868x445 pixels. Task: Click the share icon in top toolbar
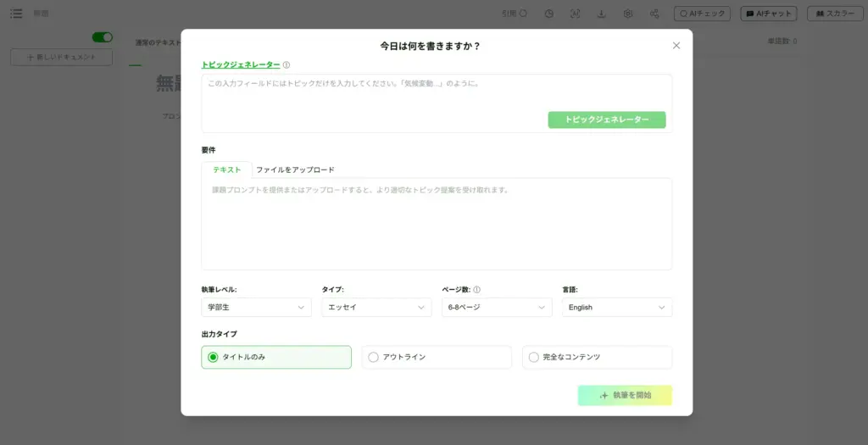(x=654, y=14)
